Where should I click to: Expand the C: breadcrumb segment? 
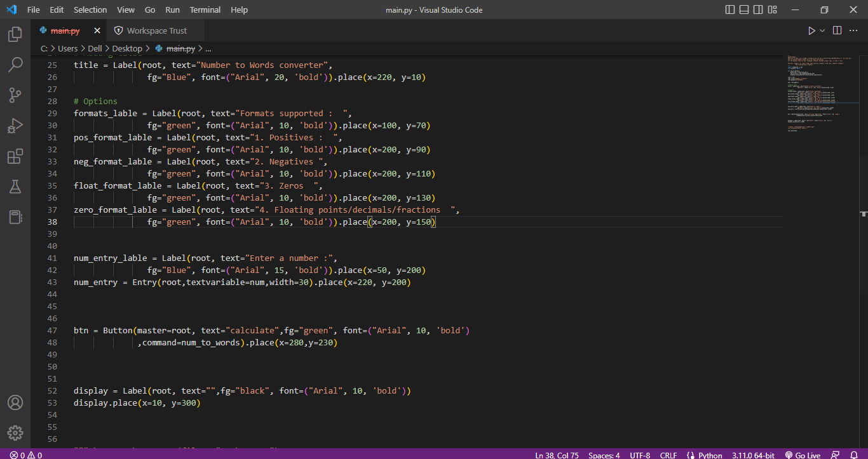pyautogui.click(x=44, y=48)
